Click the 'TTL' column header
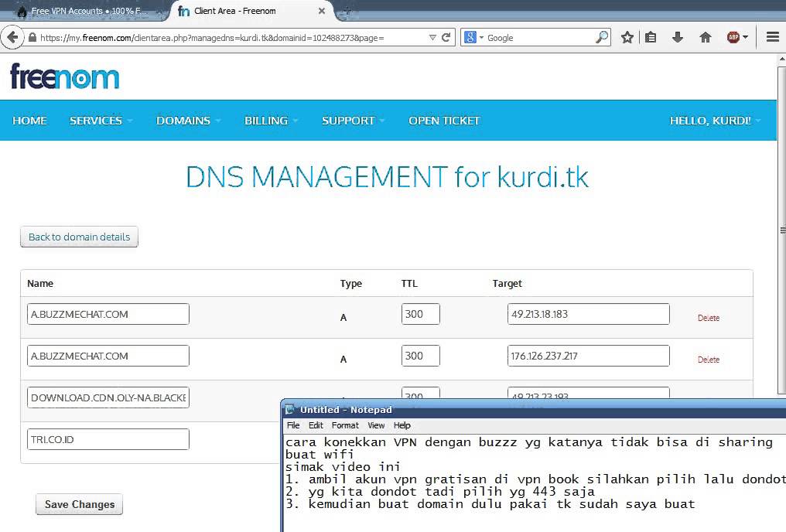Viewport: 786px width, 532px height. point(409,284)
